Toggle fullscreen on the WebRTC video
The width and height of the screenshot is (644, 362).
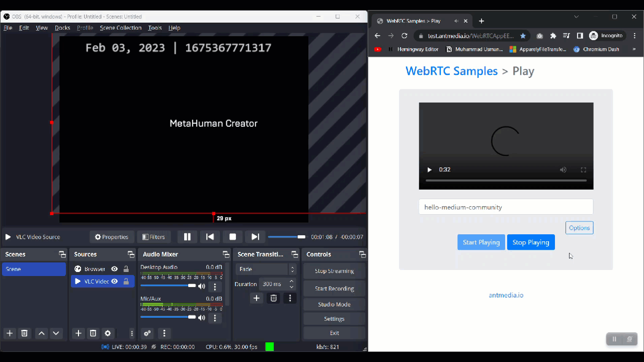[x=584, y=170]
